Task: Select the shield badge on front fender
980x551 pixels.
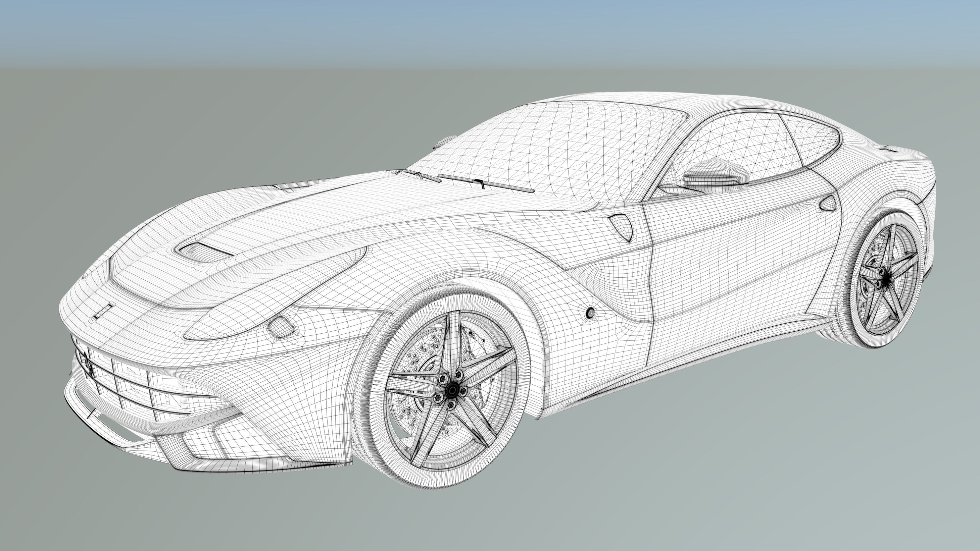Action: click(x=621, y=227)
